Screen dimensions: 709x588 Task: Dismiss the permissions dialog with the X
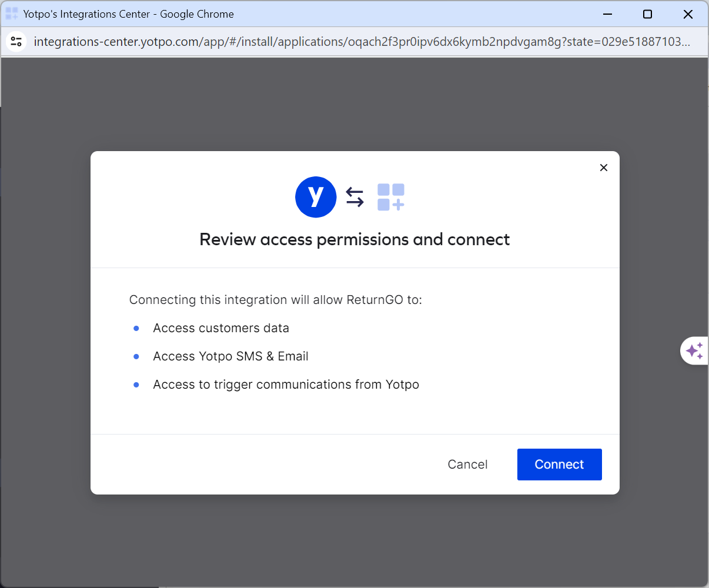[603, 168]
